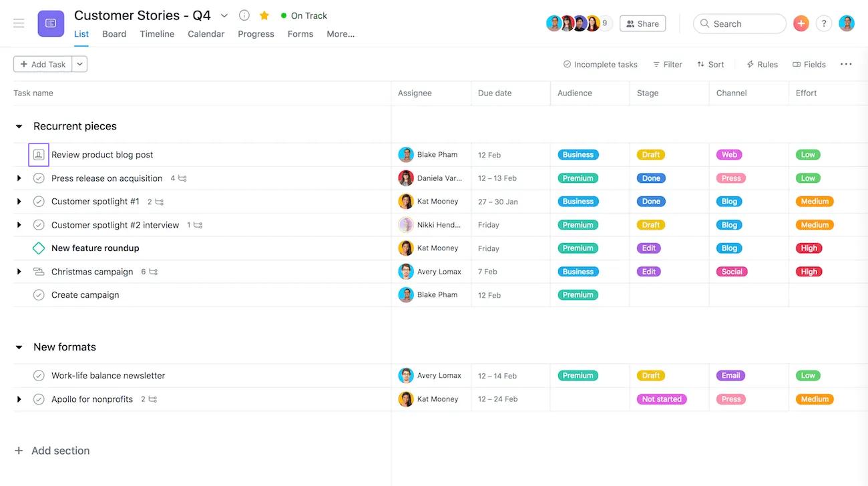Expand Christmas campaign subtasks
Image resolution: width=868 pixels, height=486 pixels.
(19, 272)
